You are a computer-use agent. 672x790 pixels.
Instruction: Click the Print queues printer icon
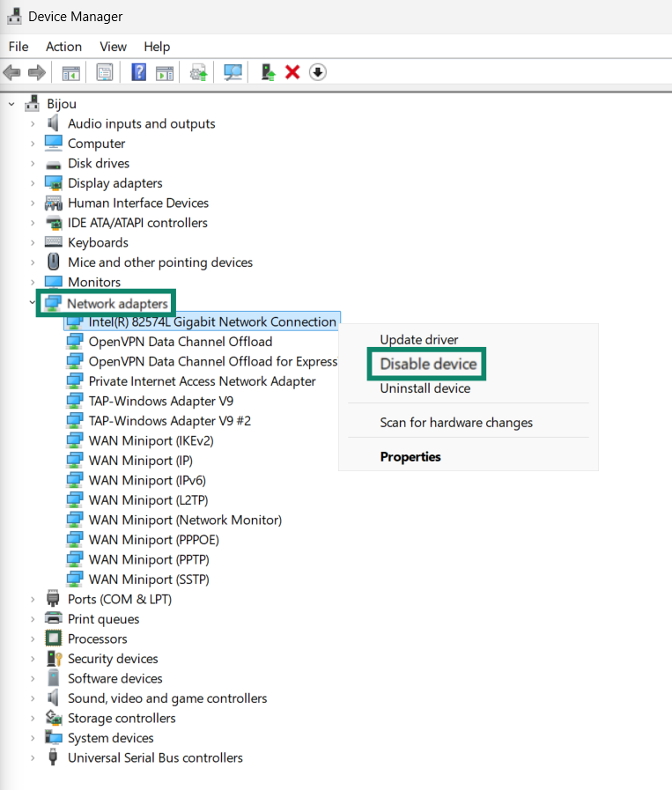point(54,618)
